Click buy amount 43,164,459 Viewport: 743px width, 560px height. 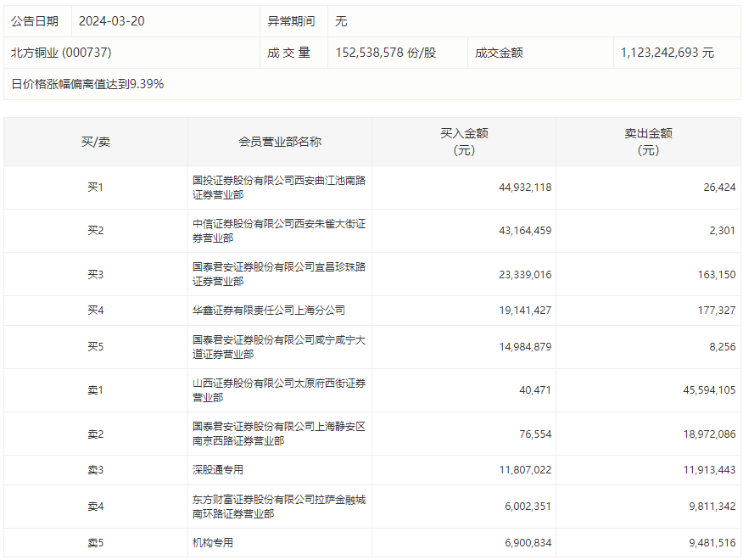525,231
